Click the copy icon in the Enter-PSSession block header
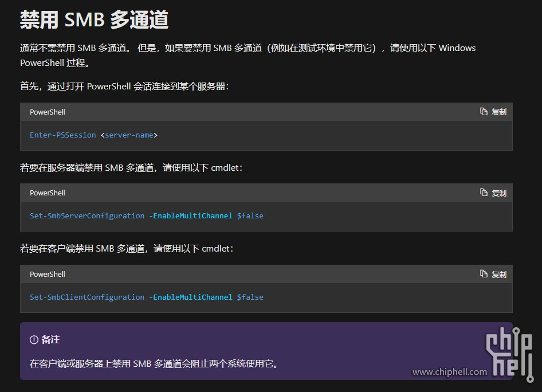The image size is (542, 392). [484, 111]
